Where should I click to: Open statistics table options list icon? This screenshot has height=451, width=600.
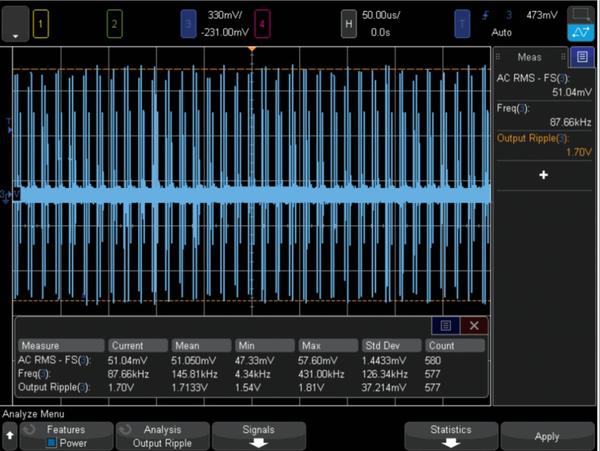coord(446,326)
